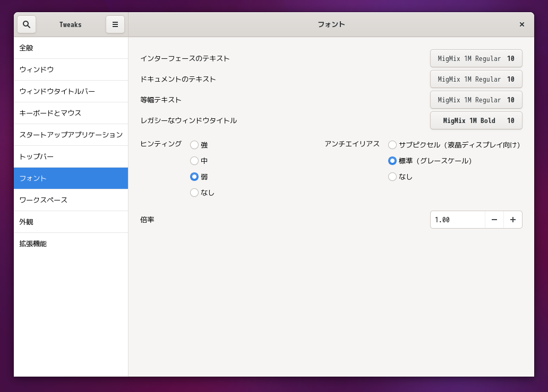Select the なし hinting radio button
Viewport: 548px width, 392px height.
(194, 193)
